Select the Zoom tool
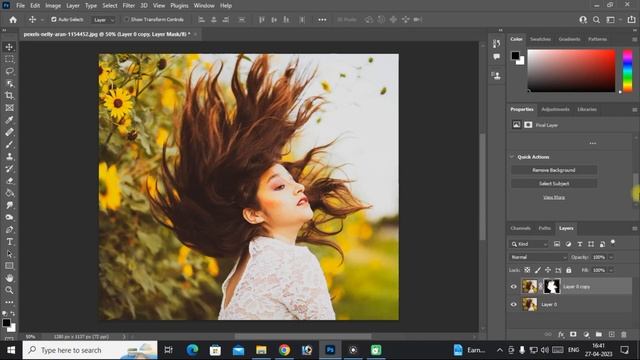This screenshot has height=360, width=640. [x=9, y=290]
